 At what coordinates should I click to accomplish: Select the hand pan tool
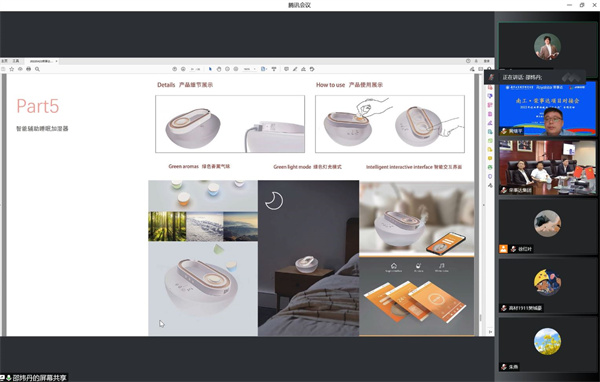click(x=219, y=69)
